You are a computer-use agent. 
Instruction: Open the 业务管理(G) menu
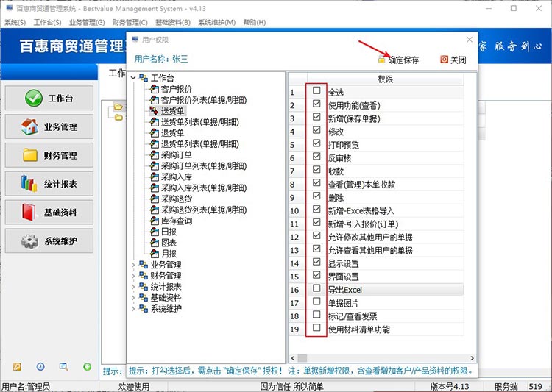click(x=87, y=22)
